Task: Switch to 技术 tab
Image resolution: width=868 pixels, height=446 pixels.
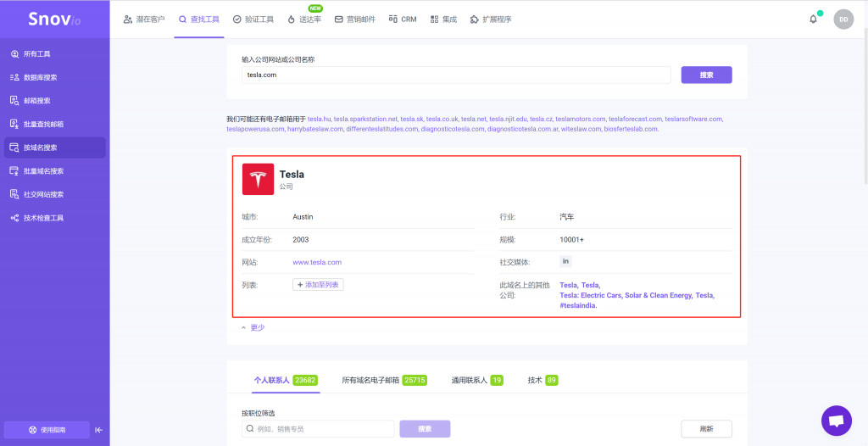Action: point(542,381)
